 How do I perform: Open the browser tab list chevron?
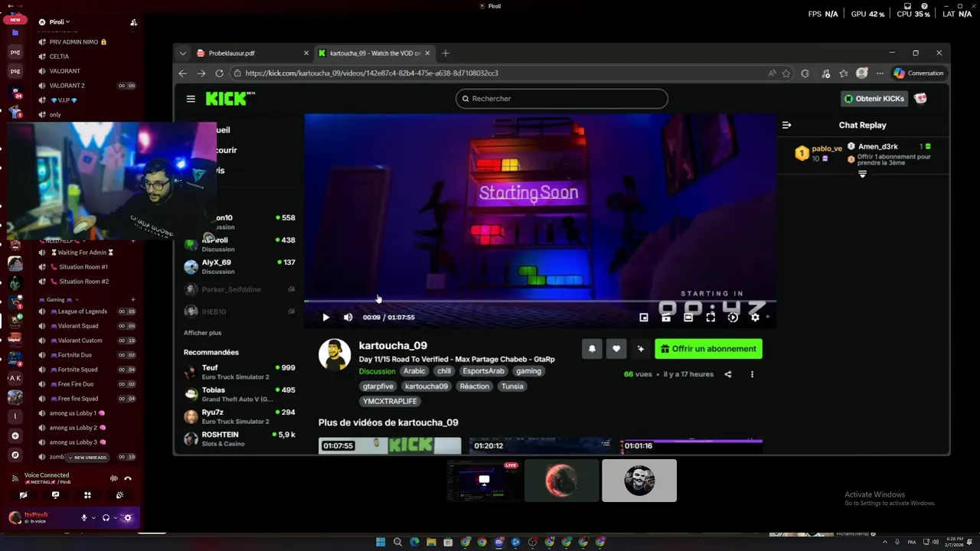tap(182, 53)
